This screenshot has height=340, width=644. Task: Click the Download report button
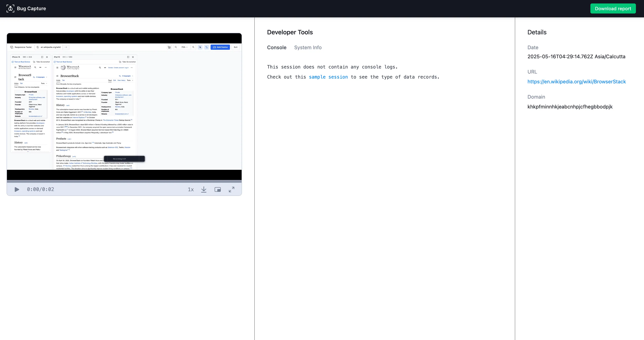(x=613, y=8)
